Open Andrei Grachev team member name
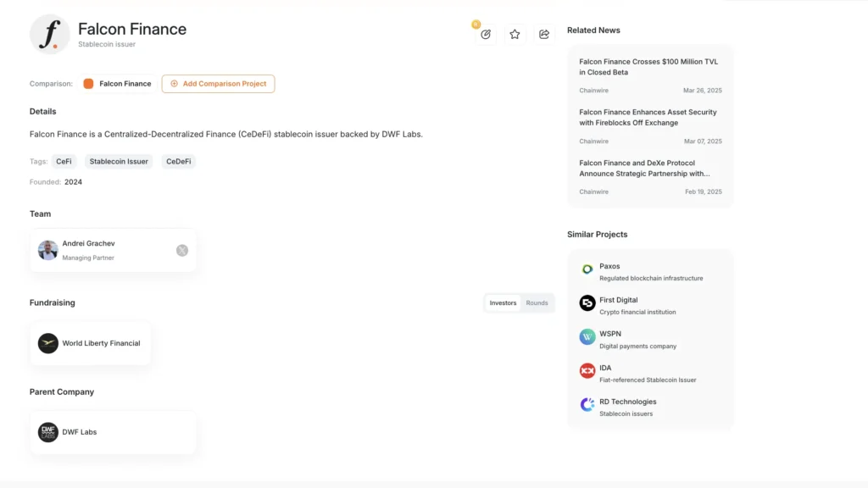The width and height of the screenshot is (868, 488). (88, 243)
